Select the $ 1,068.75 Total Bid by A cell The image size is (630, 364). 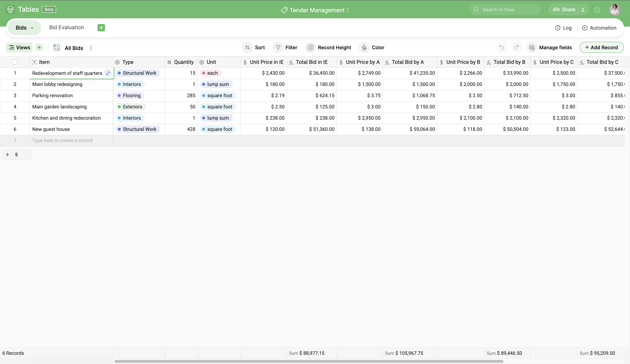click(x=410, y=96)
